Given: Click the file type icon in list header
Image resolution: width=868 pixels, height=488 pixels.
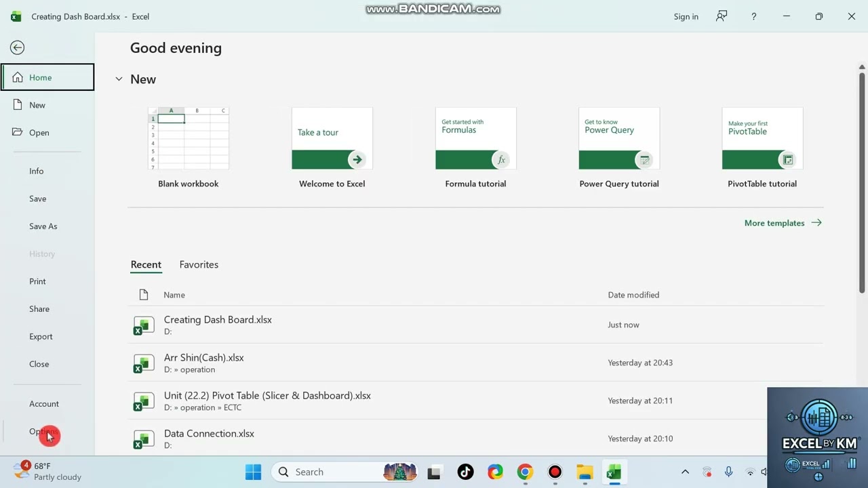Looking at the screenshot, I should (143, 295).
